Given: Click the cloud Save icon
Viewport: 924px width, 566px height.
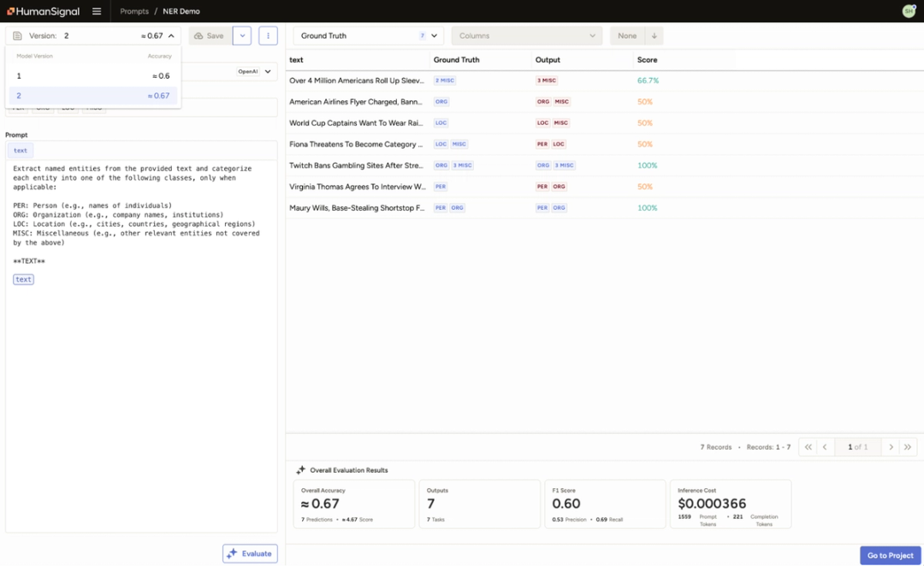Looking at the screenshot, I should click(197, 35).
